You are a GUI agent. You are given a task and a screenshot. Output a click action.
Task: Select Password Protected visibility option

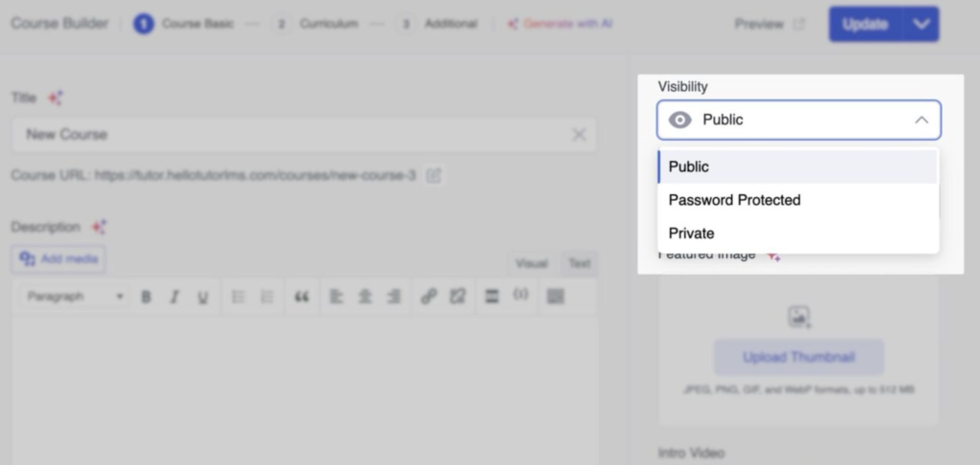(x=734, y=200)
